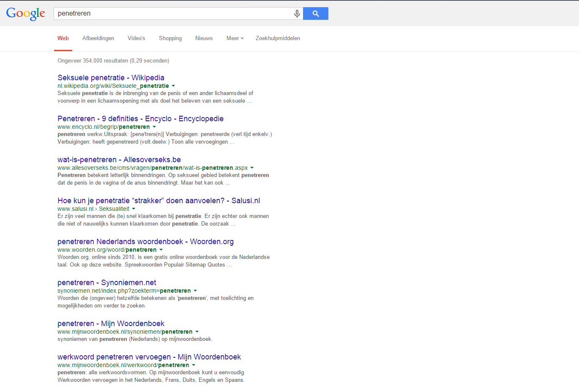
Task: Expand arrow next to allesoverseks.be URL
Action: (252, 168)
